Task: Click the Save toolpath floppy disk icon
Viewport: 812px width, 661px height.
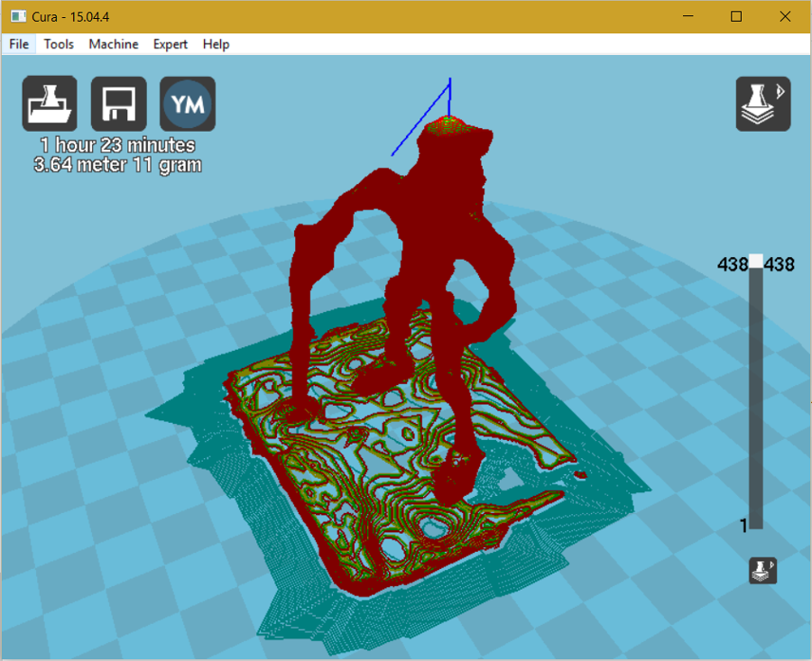Action: 118,104
